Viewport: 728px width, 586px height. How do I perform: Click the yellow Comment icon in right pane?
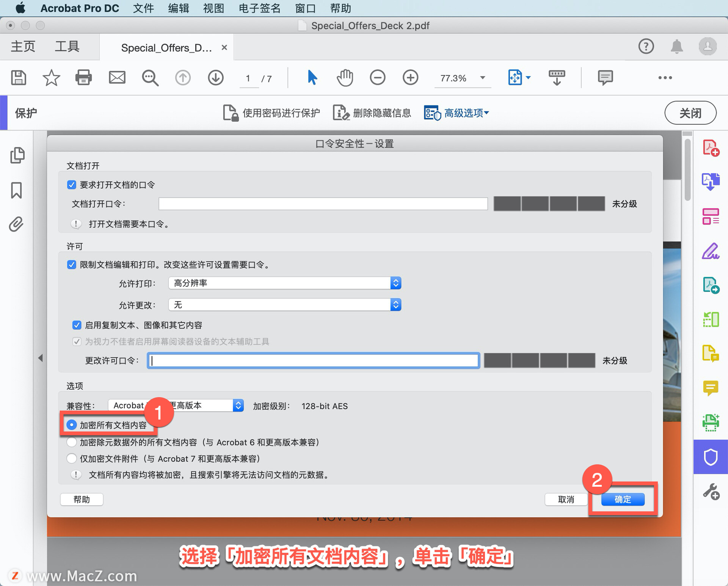(x=711, y=388)
